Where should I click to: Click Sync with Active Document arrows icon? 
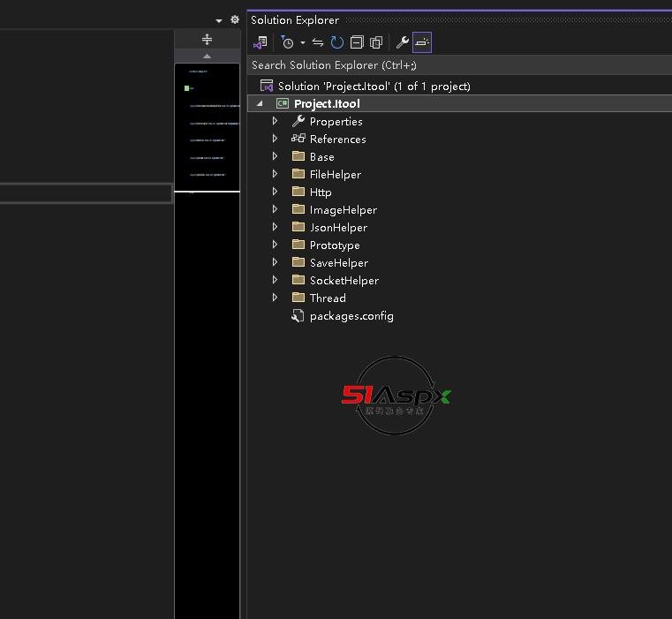(x=318, y=42)
